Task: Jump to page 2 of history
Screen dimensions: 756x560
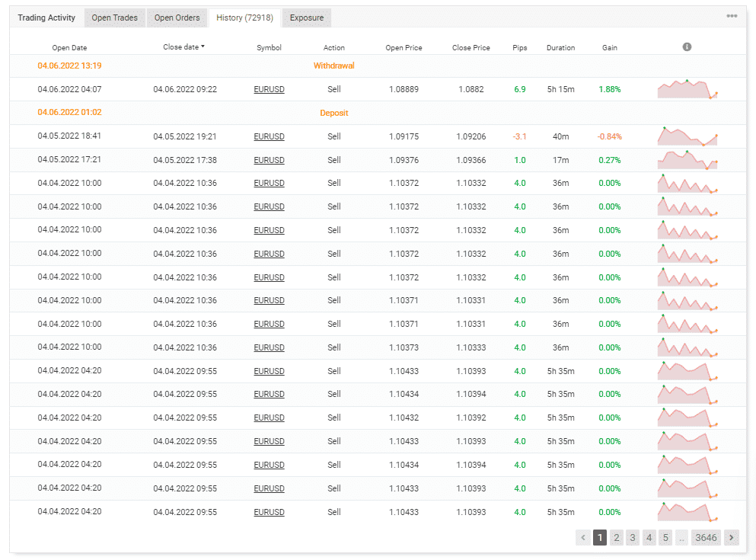Action: point(616,537)
